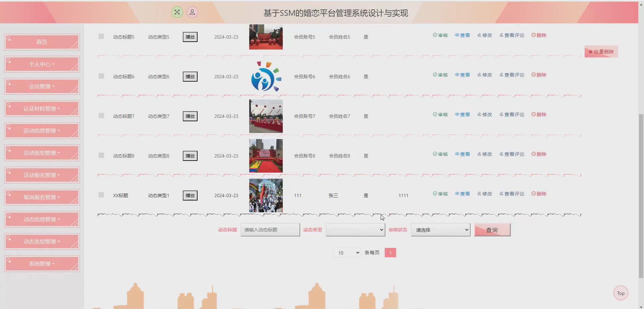The height and width of the screenshot is (309, 644).
Task: View details of 动态标题7 row
Action: 463,115
